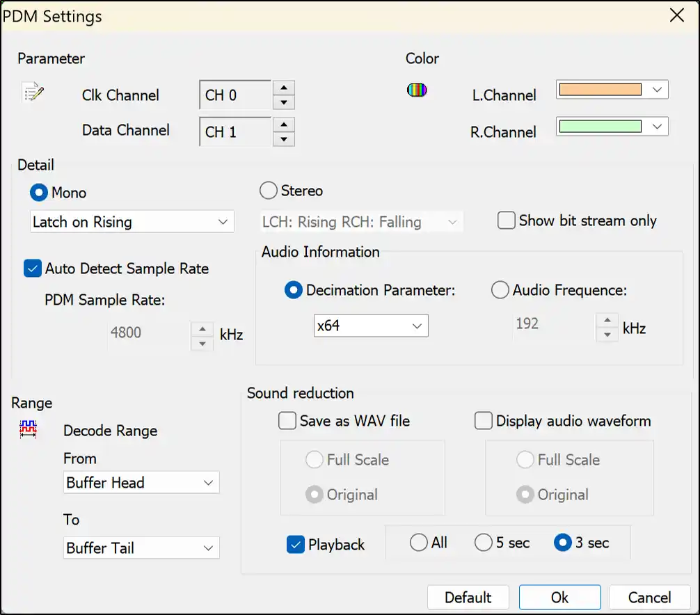700x615 pixels.
Task: Select Audio Frequence radio button
Action: pyautogui.click(x=500, y=291)
